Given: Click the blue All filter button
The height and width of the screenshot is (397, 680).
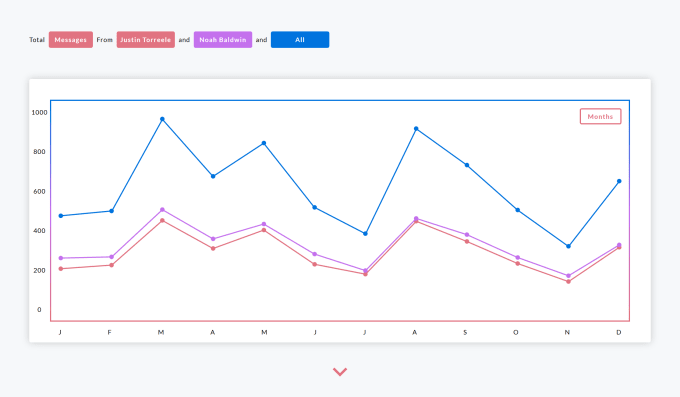Looking at the screenshot, I should click(x=300, y=39).
